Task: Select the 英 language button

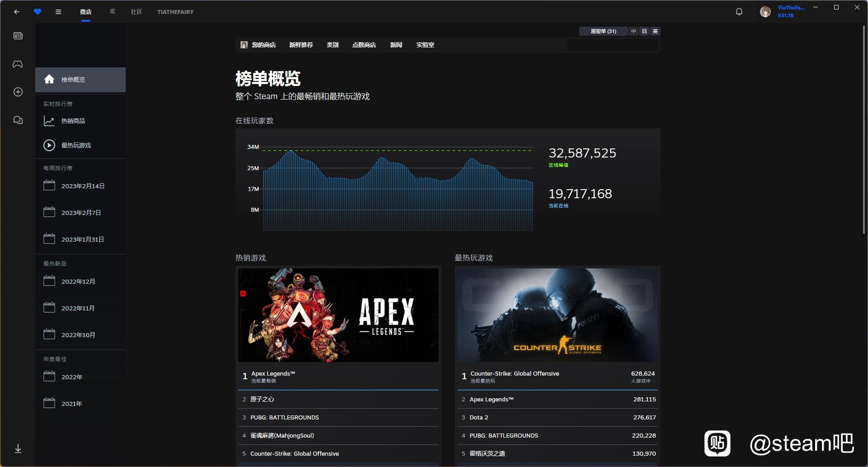Action: pyautogui.click(x=655, y=31)
